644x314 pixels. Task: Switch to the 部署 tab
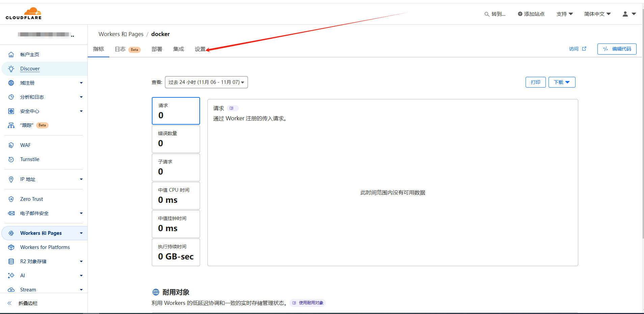(x=157, y=49)
